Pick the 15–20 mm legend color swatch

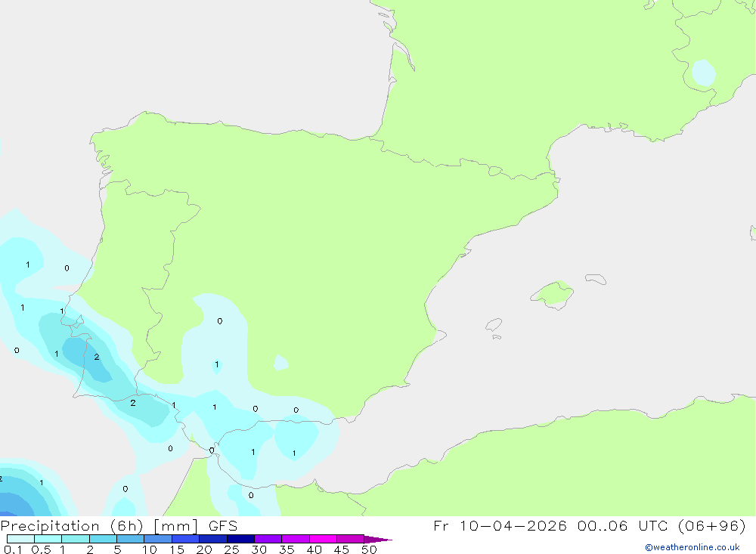186,539
